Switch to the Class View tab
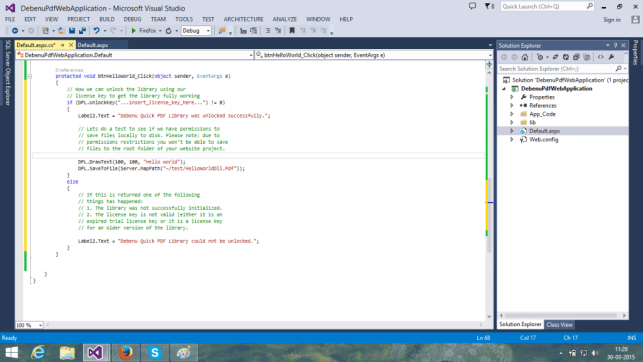The image size is (643, 362). 559,324
